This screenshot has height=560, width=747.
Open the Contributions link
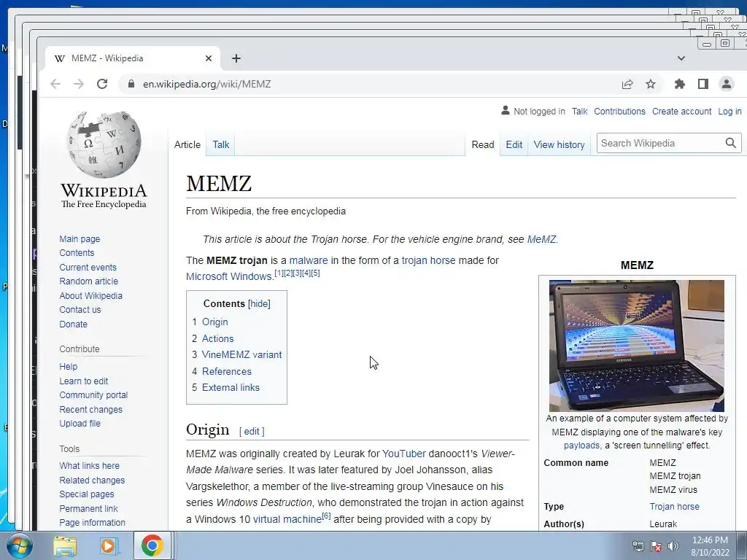(619, 112)
